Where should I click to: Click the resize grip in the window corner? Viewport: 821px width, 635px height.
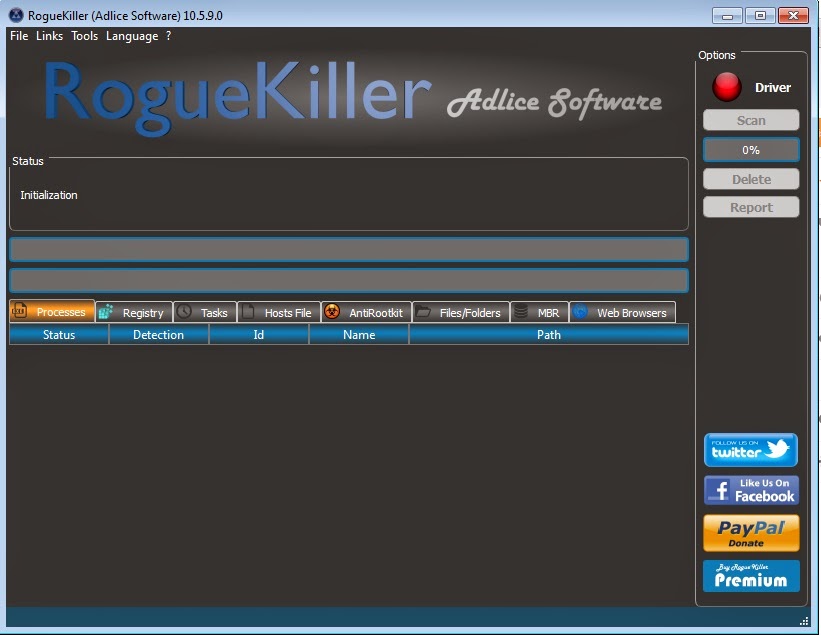click(804, 621)
